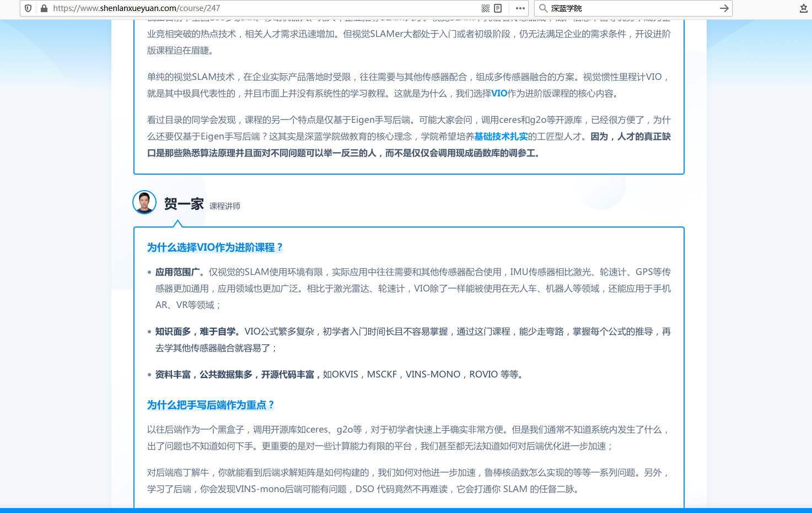Open the blue VIO hyperlink
The width and height of the screenshot is (812, 513).
[x=499, y=93]
